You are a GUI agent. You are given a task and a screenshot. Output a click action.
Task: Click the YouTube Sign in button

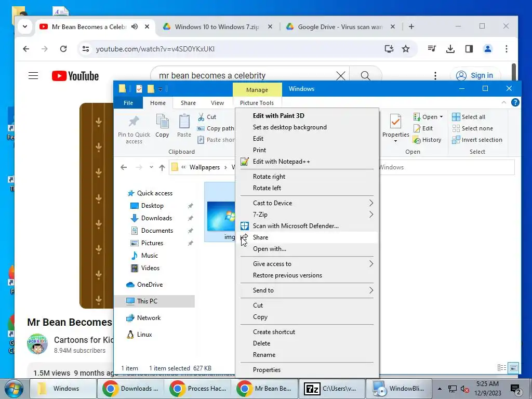point(474,75)
